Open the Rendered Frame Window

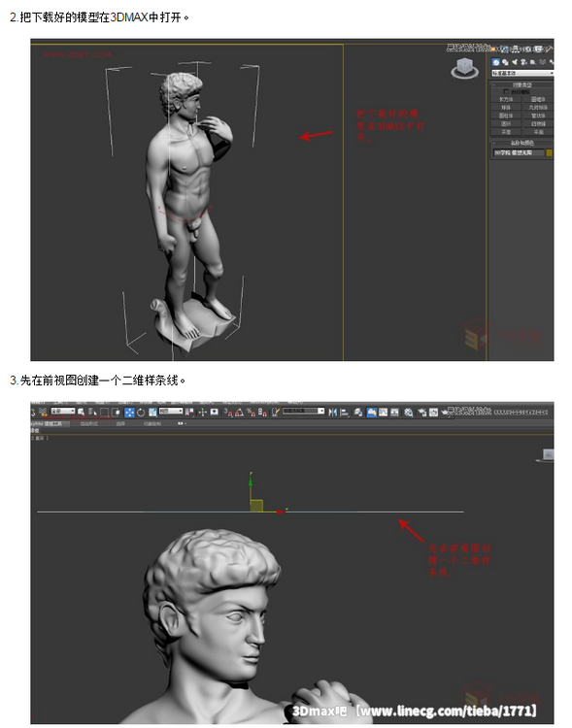[433, 413]
